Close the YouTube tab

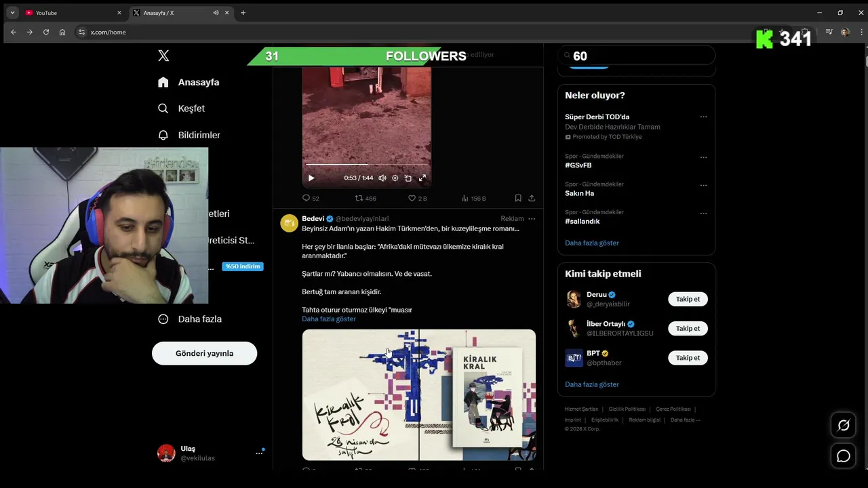[119, 12]
